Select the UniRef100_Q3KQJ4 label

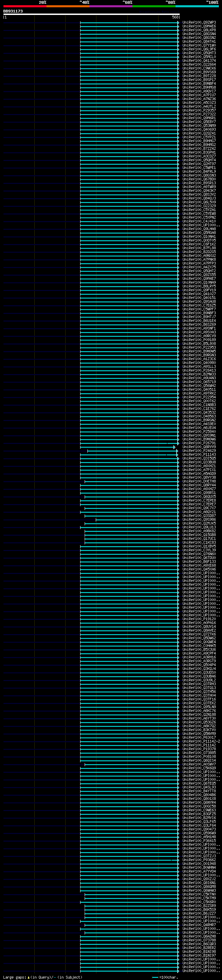[199, 669]
